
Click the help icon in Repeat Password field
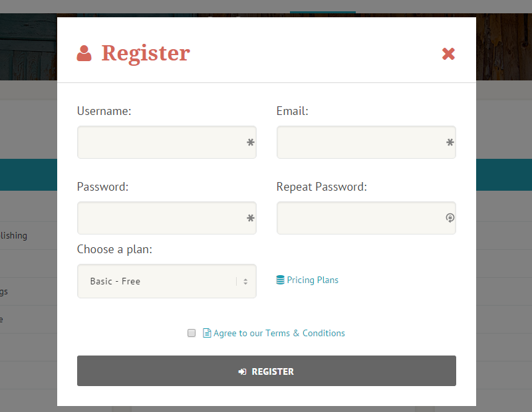tap(450, 218)
